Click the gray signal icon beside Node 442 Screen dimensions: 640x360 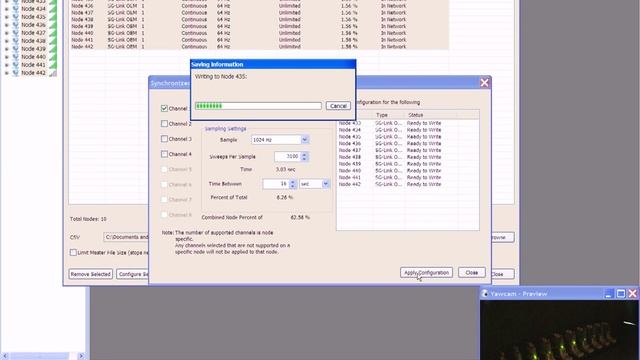53,73
